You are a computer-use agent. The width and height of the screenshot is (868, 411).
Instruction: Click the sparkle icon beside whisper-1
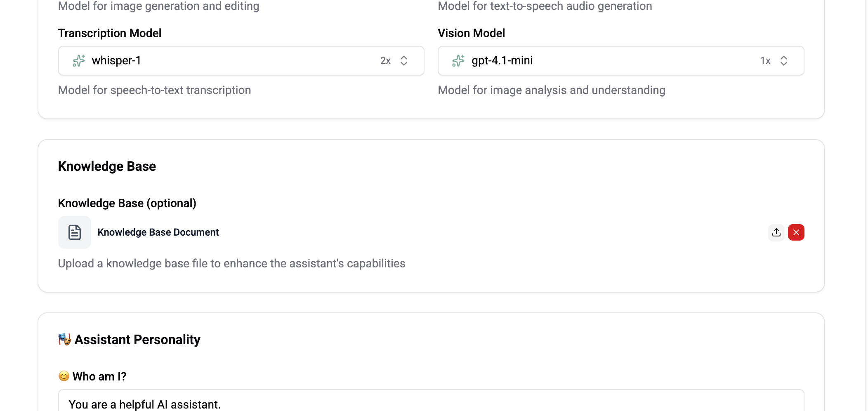(79, 61)
